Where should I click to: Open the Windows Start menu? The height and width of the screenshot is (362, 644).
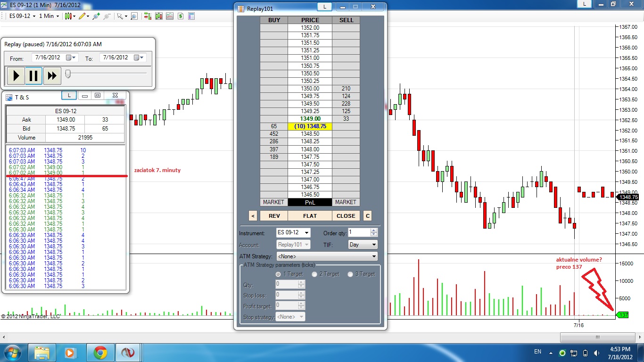coord(12,353)
